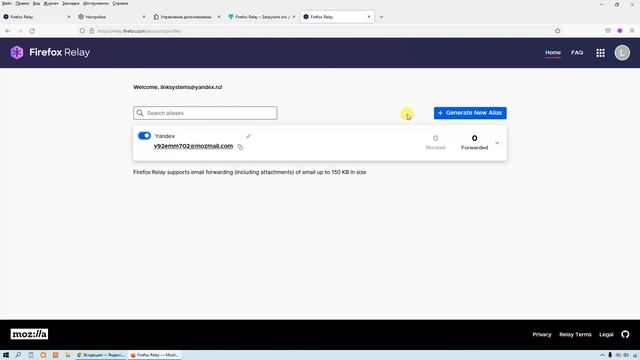Click the Firefox Relay logo
Image resolution: width=640 pixels, height=360 pixels.
click(x=50, y=53)
